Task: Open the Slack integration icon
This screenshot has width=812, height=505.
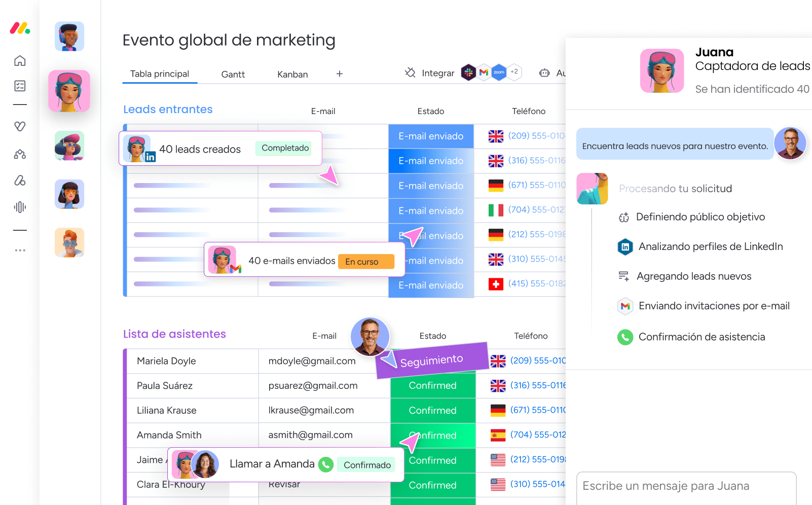Action: tap(468, 73)
